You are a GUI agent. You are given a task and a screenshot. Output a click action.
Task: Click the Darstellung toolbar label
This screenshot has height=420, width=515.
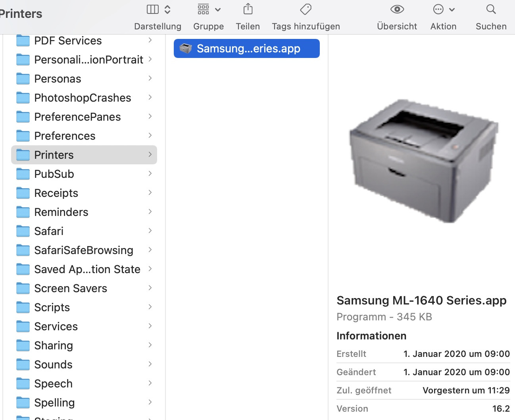158,26
